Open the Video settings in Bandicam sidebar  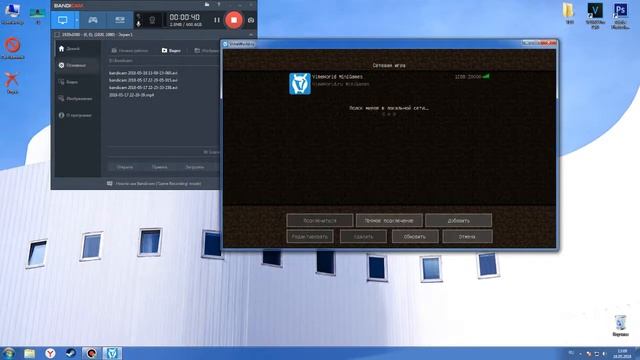pos(69,82)
